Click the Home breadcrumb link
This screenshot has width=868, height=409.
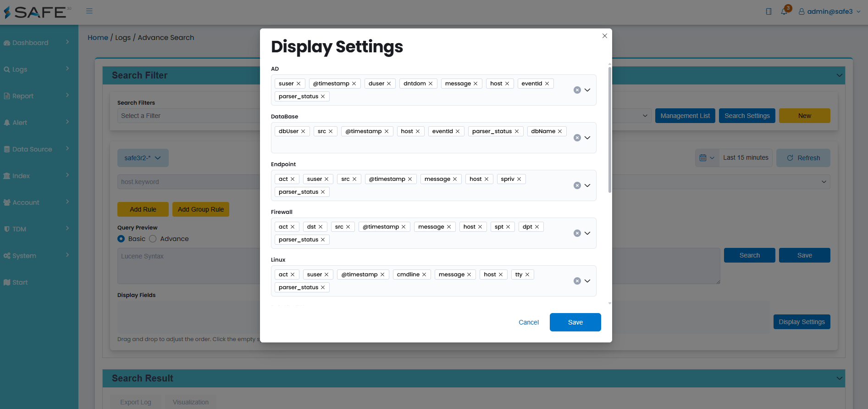point(98,38)
